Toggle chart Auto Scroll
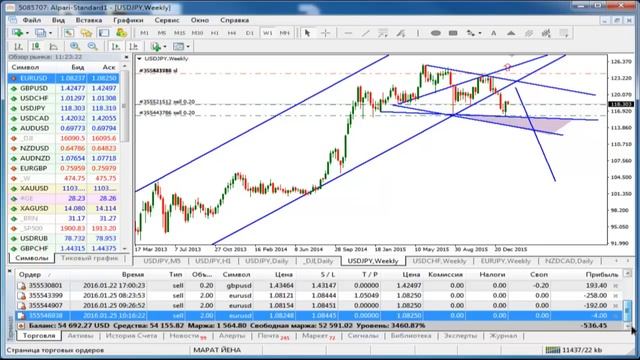This screenshot has width=640, height=360. click(x=116, y=46)
